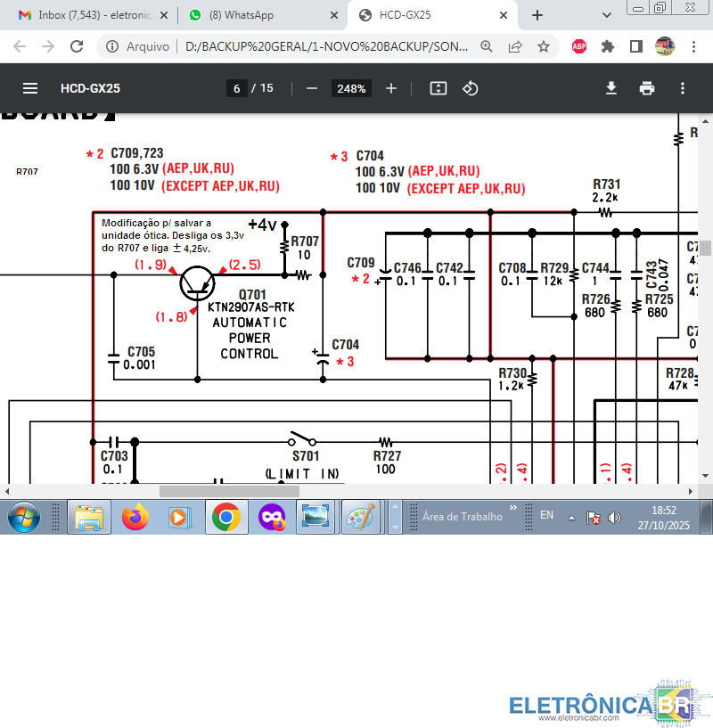Toggle the PDF sidebar hamburger menu

pos(30,88)
